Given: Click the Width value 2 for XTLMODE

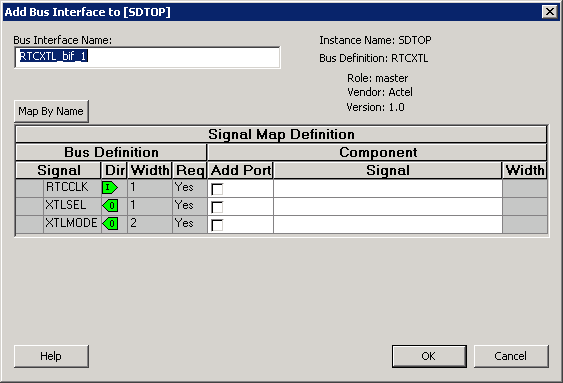Looking at the screenshot, I should (x=150, y=224).
